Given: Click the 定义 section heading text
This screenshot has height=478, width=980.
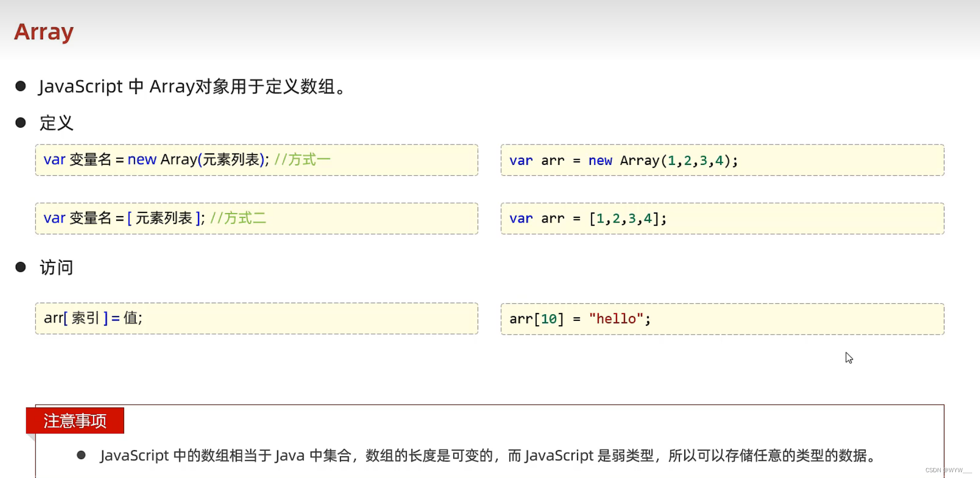Looking at the screenshot, I should click(56, 123).
